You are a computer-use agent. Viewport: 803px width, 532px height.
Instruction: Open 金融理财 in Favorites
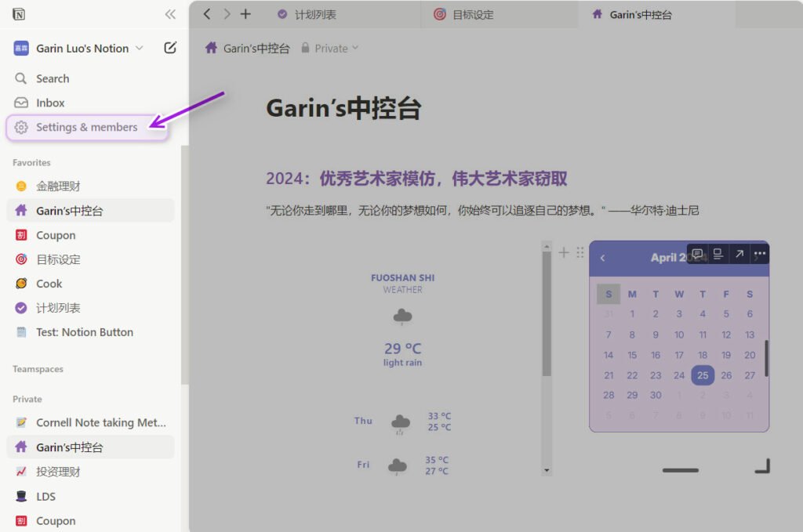(91, 186)
